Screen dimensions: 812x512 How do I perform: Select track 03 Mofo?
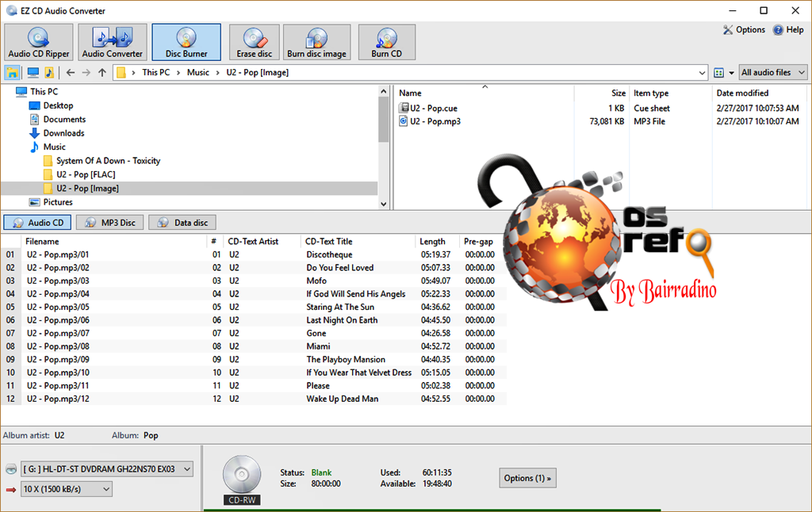pyautogui.click(x=254, y=281)
